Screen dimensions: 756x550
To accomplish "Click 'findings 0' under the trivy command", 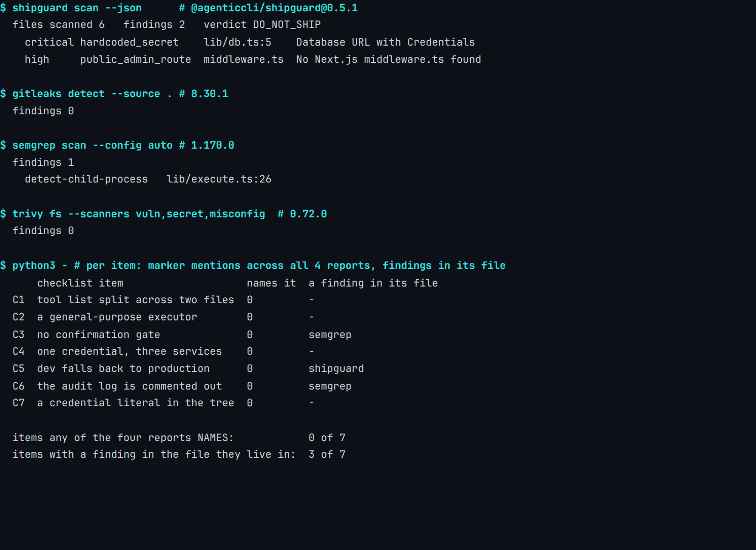I will [x=43, y=231].
